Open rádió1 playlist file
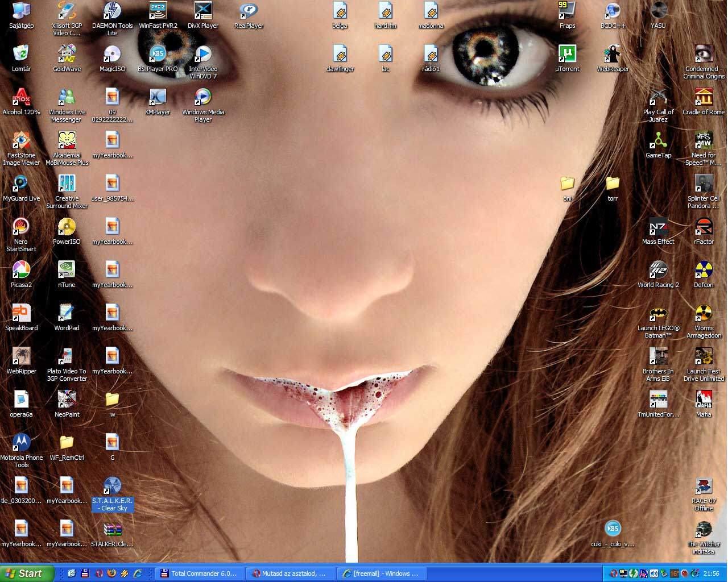Image resolution: width=728 pixels, height=582 pixels. (431, 59)
